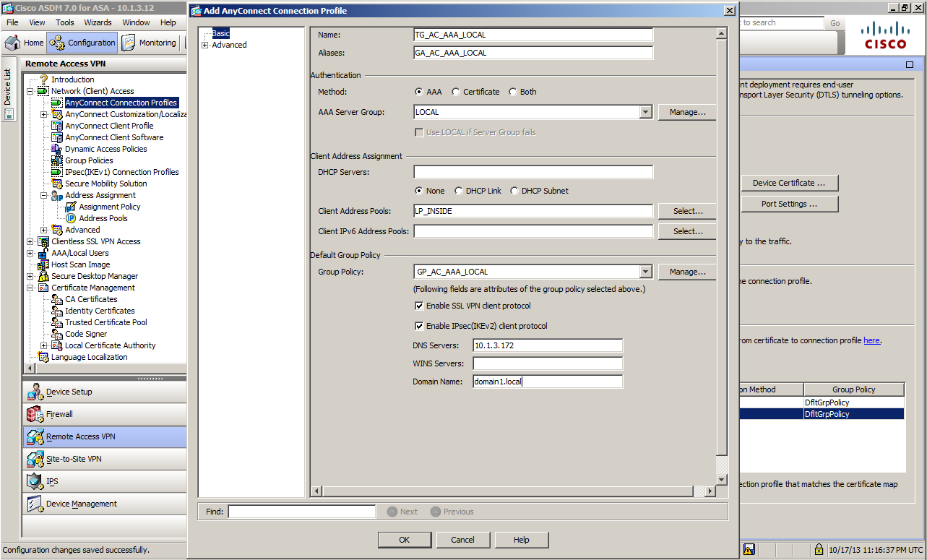Click the Introduction question-mark icon
Image resolution: width=927 pixels, height=560 pixels.
(43, 79)
